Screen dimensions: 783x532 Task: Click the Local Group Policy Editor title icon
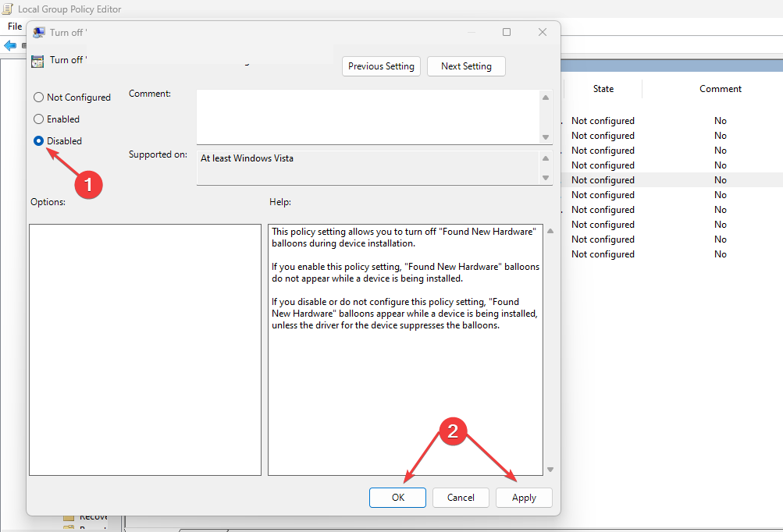(8, 9)
